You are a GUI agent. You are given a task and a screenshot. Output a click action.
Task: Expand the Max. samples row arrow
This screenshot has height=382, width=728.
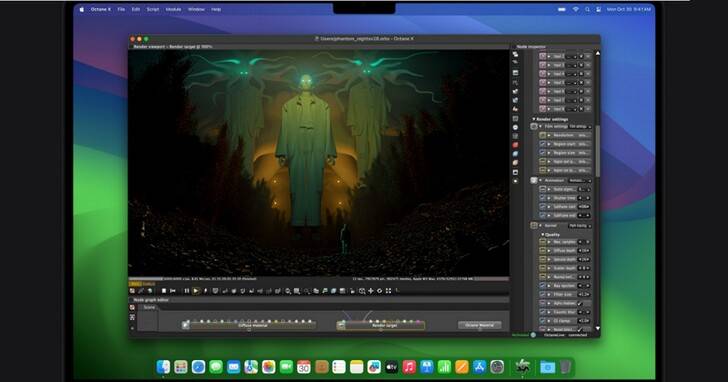click(x=549, y=242)
